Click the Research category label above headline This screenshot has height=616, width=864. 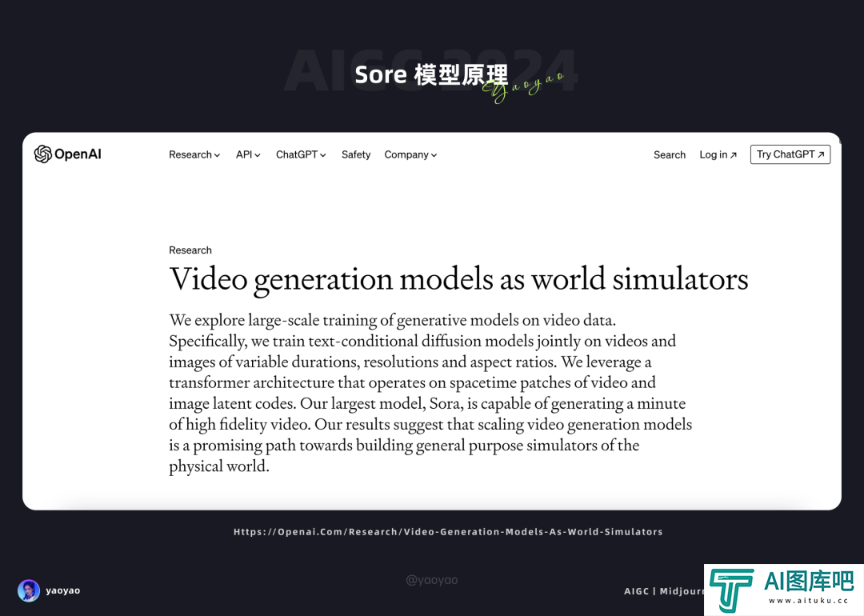[190, 250]
